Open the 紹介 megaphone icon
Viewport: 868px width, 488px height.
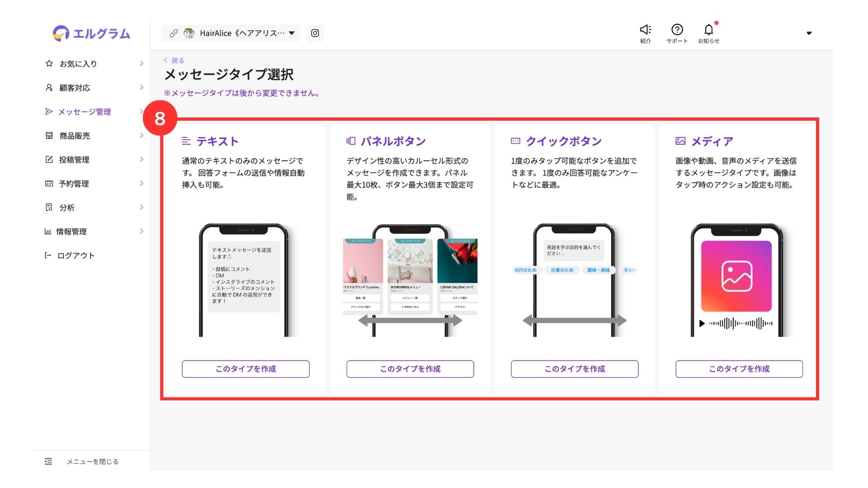click(x=645, y=30)
